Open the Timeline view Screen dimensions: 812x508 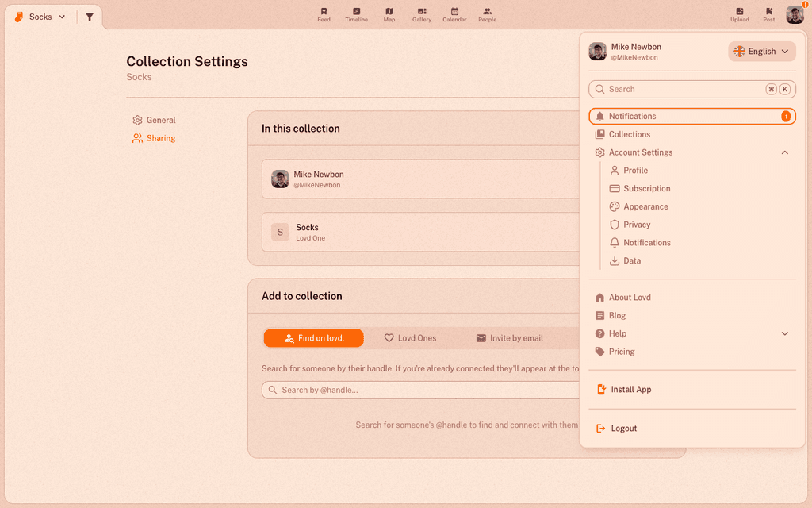pos(356,15)
